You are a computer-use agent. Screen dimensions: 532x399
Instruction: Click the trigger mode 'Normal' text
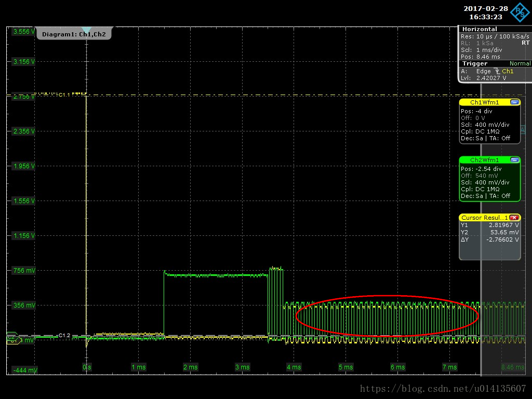(x=520, y=63)
